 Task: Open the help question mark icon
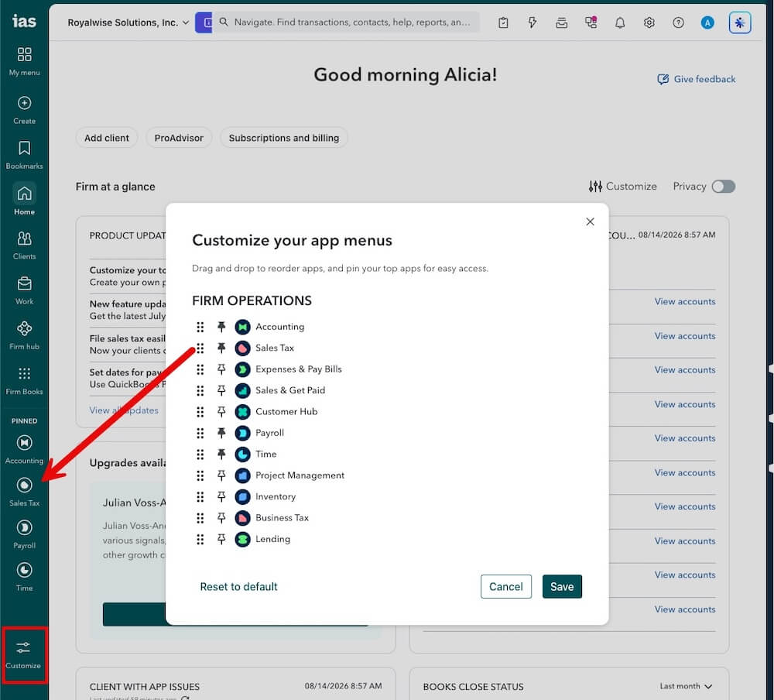(x=678, y=22)
